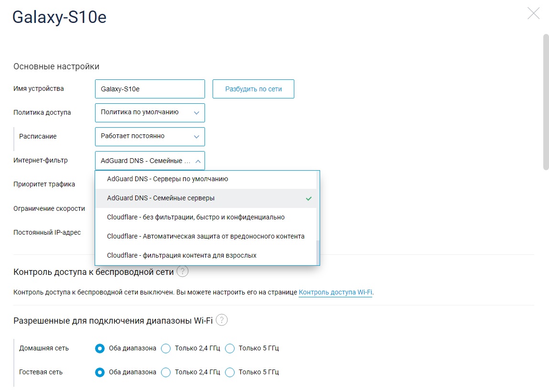The image size is (549, 392).
Task: Open the Политика доступа dropdown
Action: (x=150, y=113)
